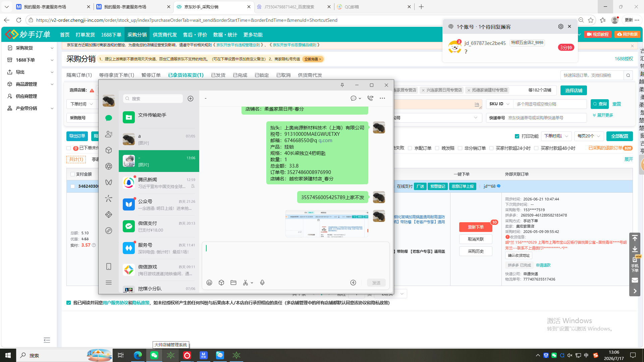Click the 采购历史 button
Viewport: 644px width, 362px height.
point(476,251)
